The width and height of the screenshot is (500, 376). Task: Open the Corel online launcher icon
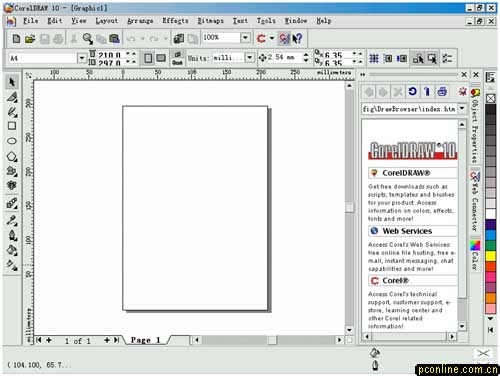coord(261,39)
